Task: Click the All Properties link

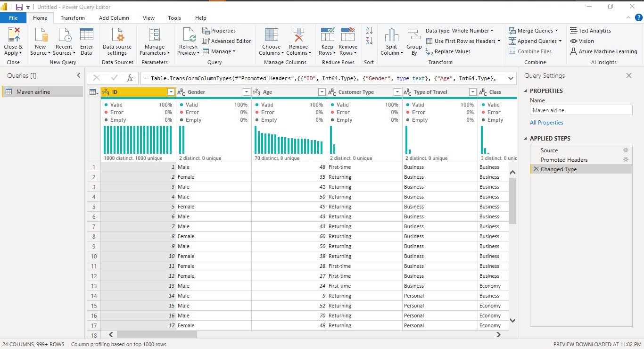Action: click(x=546, y=123)
